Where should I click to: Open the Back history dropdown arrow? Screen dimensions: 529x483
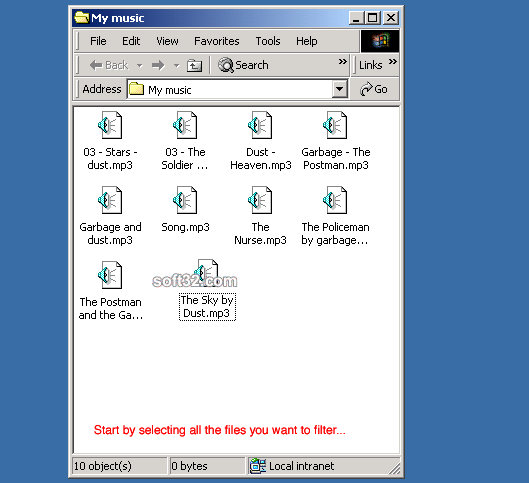[139, 65]
